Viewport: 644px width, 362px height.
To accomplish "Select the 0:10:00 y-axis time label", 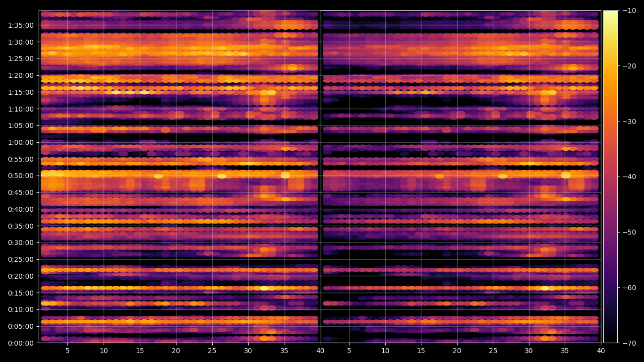I will [x=21, y=309].
